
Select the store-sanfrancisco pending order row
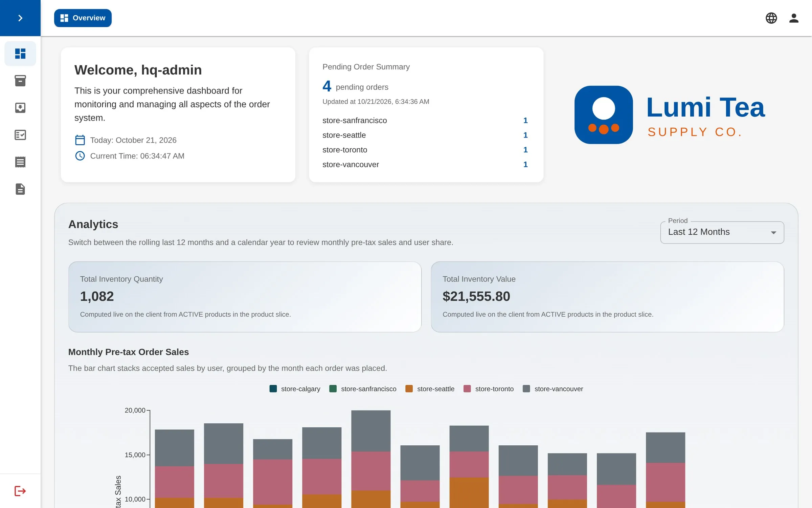click(x=425, y=121)
